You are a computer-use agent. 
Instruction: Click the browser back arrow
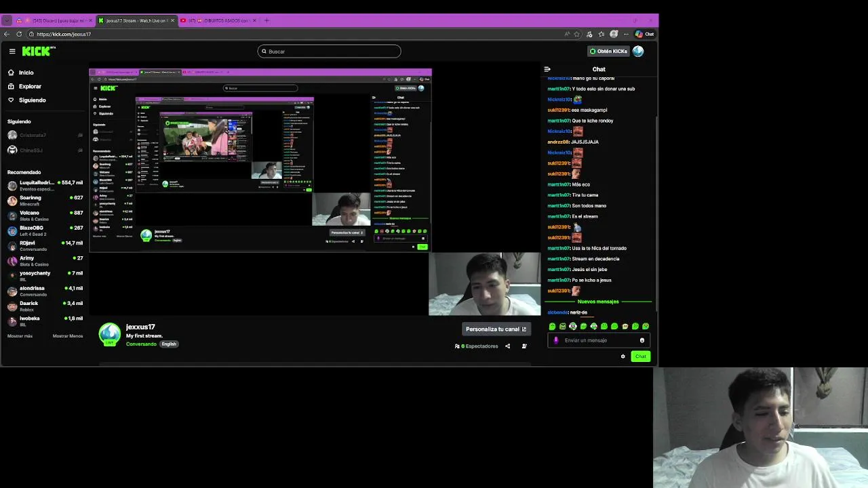pos(7,34)
